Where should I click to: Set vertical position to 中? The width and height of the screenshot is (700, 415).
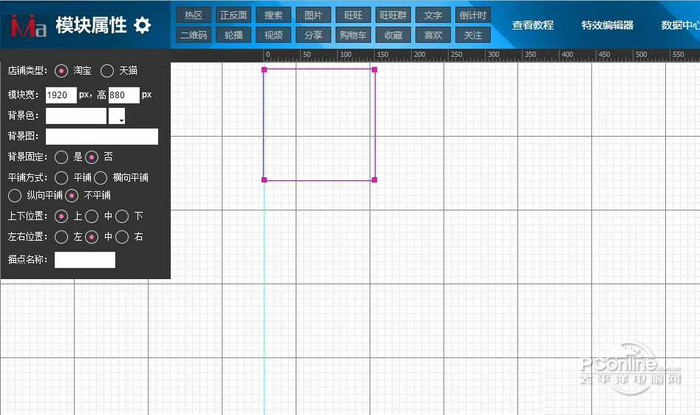tap(92, 216)
